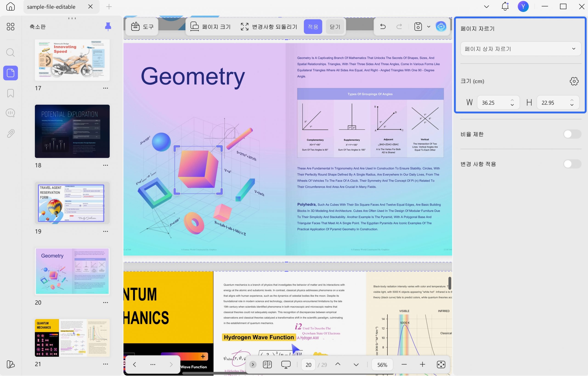Zoom out with minus button

pos(404,365)
